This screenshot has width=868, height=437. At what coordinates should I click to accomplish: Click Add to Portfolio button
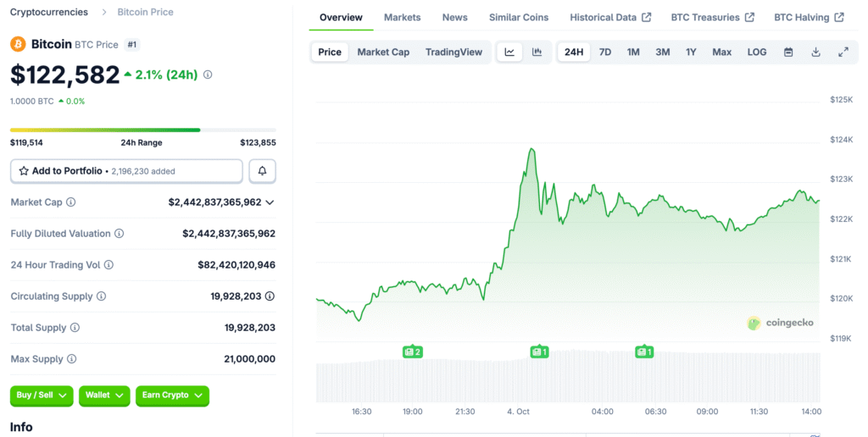[x=126, y=171]
